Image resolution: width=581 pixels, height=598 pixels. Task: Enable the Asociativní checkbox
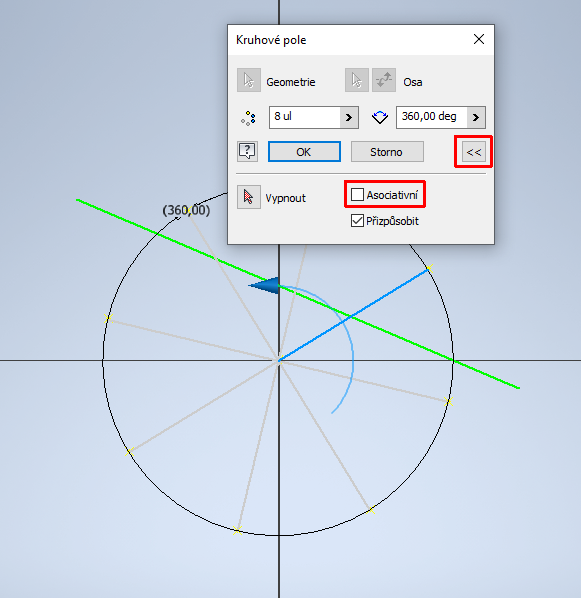pos(357,195)
